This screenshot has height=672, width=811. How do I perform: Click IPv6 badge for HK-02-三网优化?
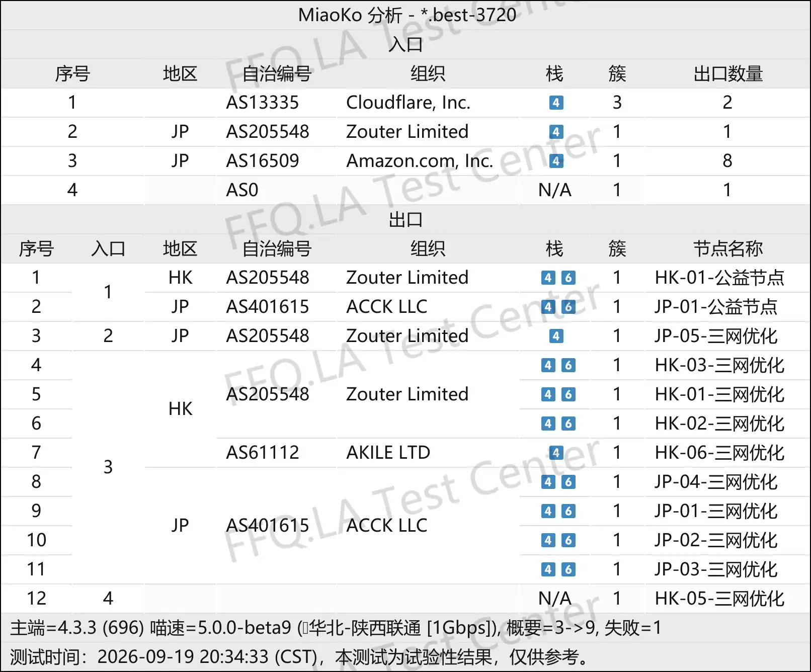tap(568, 424)
